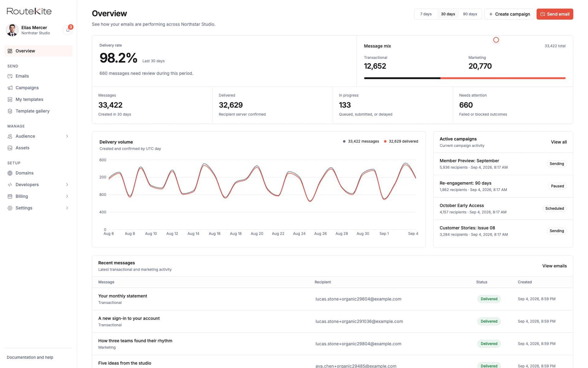The width and height of the screenshot is (588, 368).
Task: Expand the Developers submenu chevron
Action: pos(67,185)
